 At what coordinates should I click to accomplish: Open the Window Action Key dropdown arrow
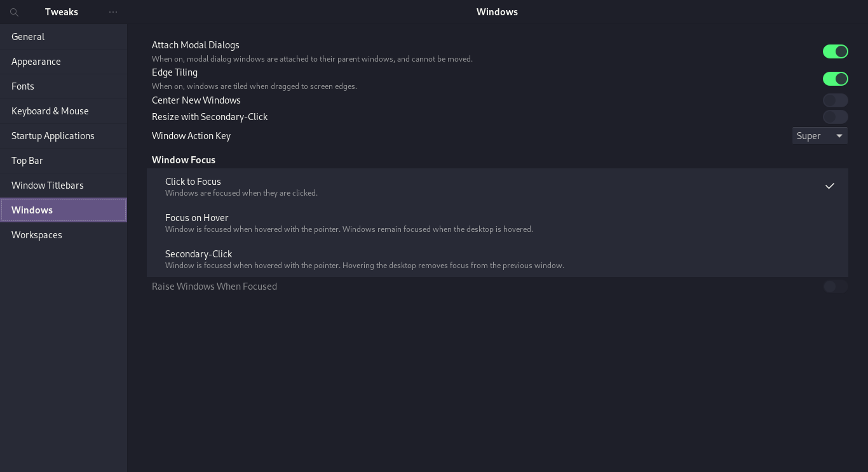click(838, 135)
